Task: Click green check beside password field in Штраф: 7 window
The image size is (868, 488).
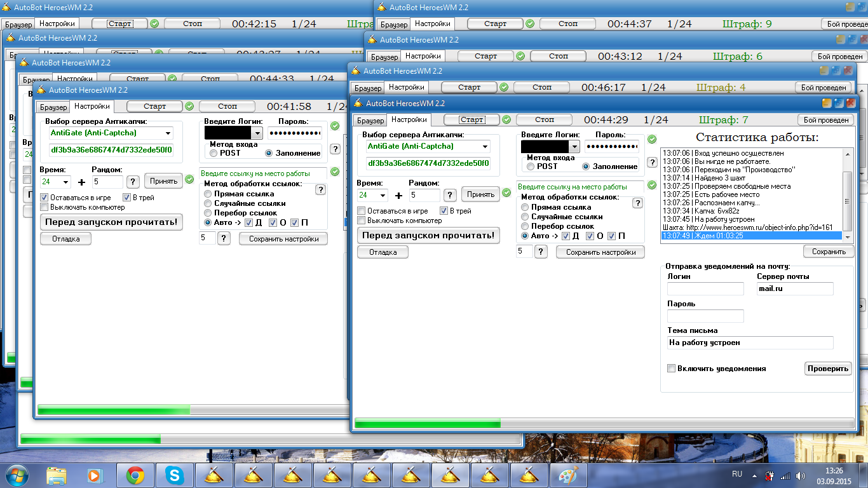Action: [x=651, y=139]
